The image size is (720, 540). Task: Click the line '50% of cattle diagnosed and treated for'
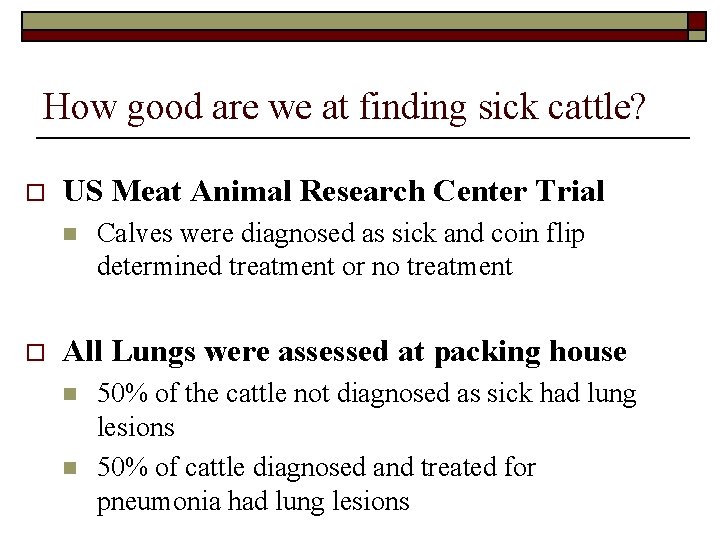(316, 467)
